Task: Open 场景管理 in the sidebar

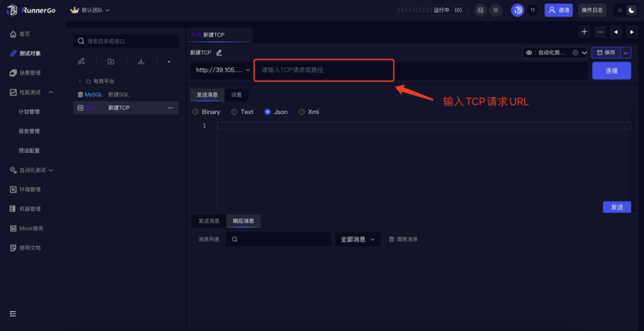Action: (30, 73)
